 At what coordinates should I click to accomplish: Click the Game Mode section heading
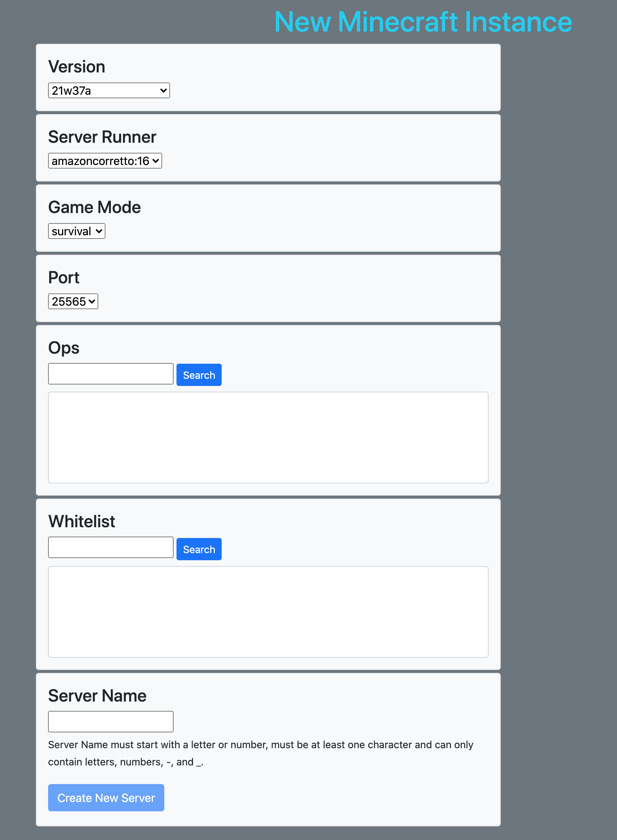(94, 207)
